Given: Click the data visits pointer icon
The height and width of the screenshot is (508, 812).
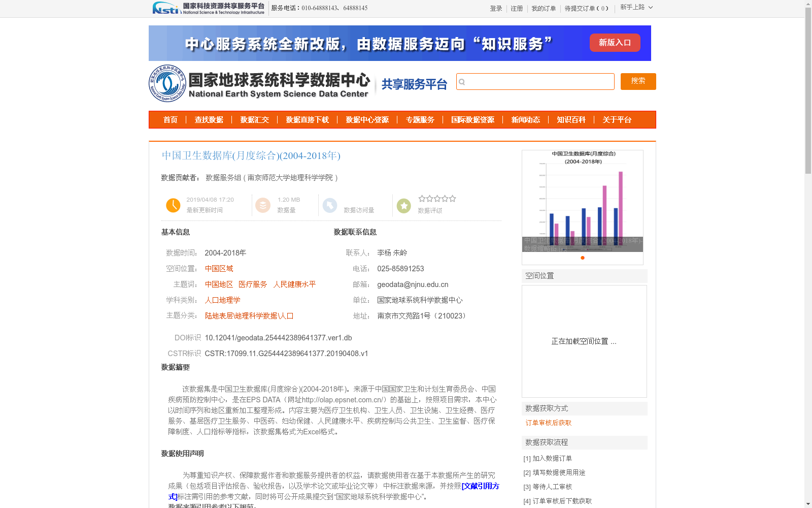Looking at the screenshot, I should (330, 205).
